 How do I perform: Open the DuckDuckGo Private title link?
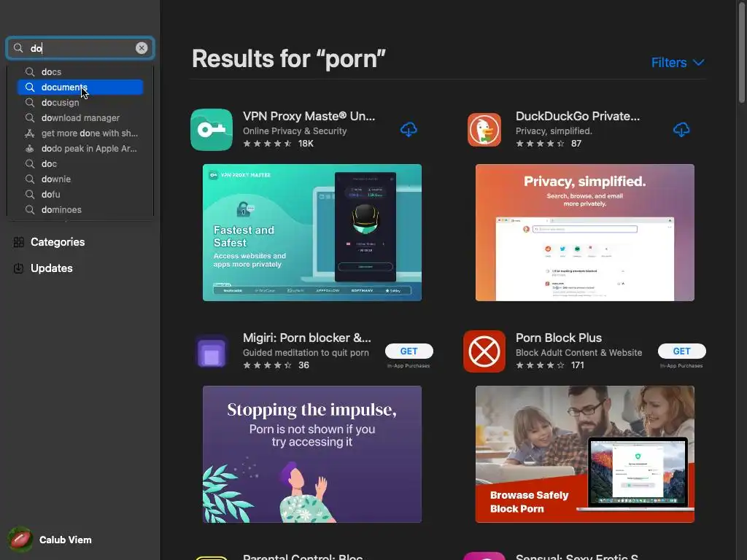tap(578, 116)
